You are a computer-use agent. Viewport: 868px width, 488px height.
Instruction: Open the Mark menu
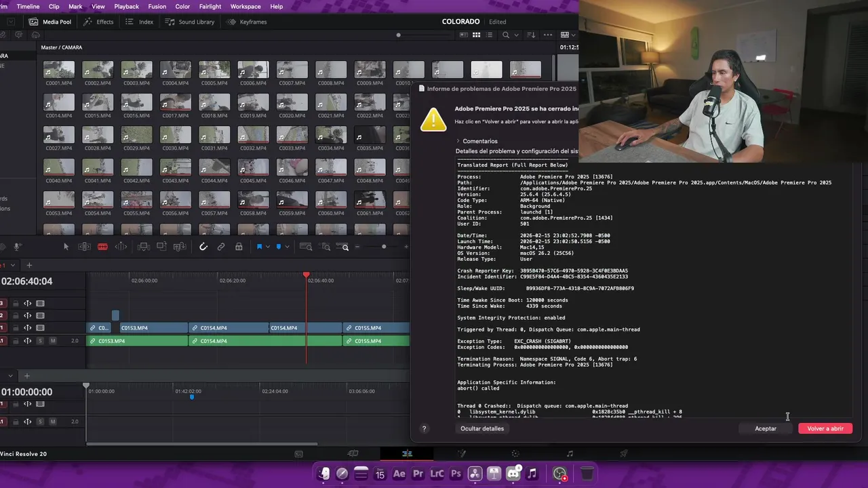75,6
